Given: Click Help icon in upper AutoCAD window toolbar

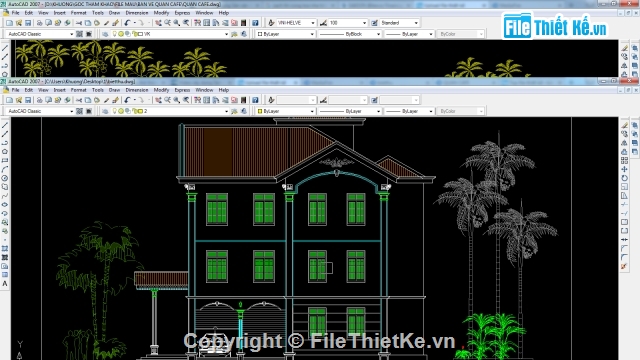Looking at the screenshot, I should tap(255, 23).
